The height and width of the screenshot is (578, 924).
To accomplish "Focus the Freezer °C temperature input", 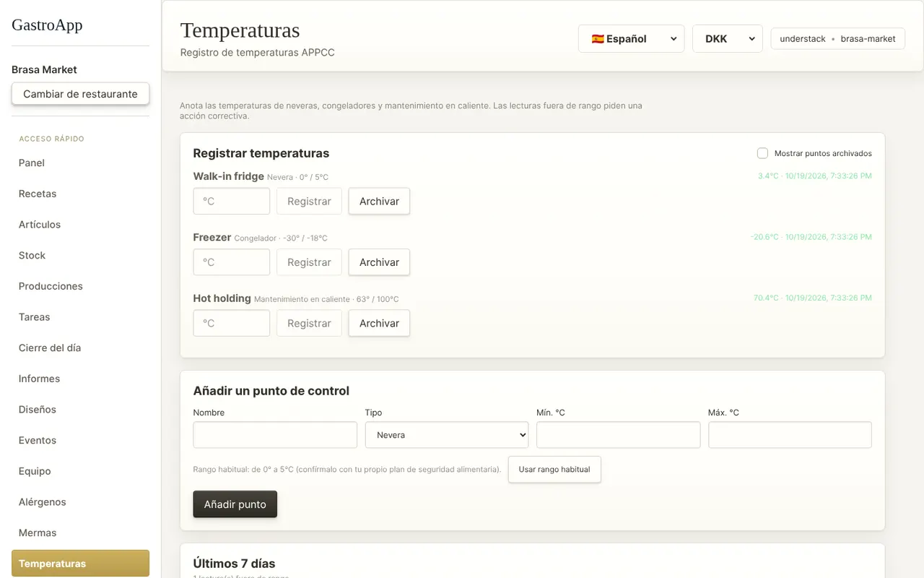I will click(x=232, y=262).
